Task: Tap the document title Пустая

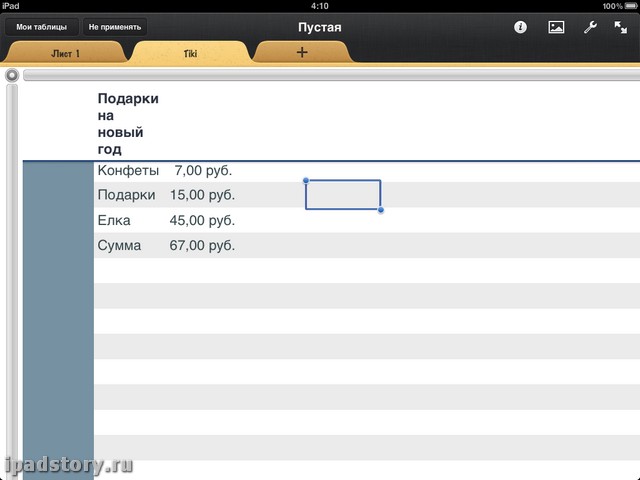Action: coord(320,27)
